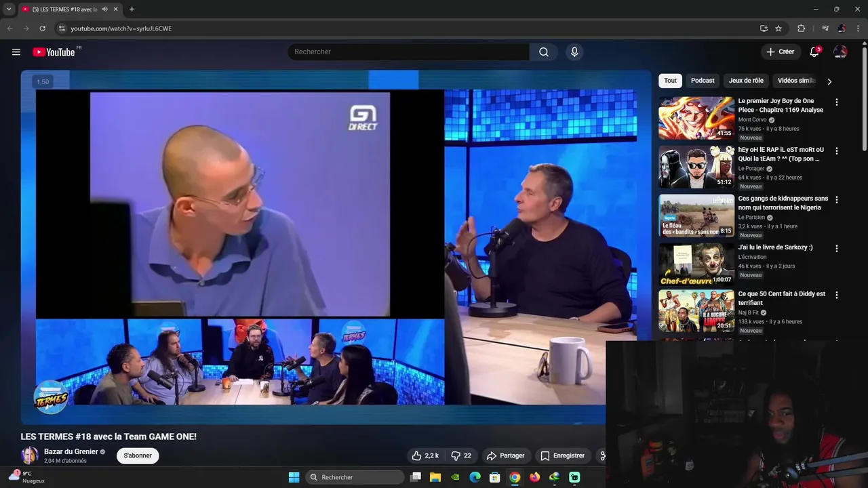Screen dimensions: 868x488
Task: Open the Chef-d'œuvre Sarkozy thumbnail
Action: 696,264
